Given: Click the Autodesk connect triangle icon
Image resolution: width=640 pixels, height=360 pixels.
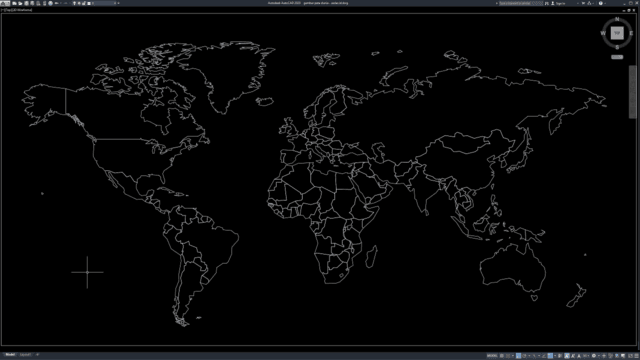Looking at the screenshot, I should [x=589, y=3].
